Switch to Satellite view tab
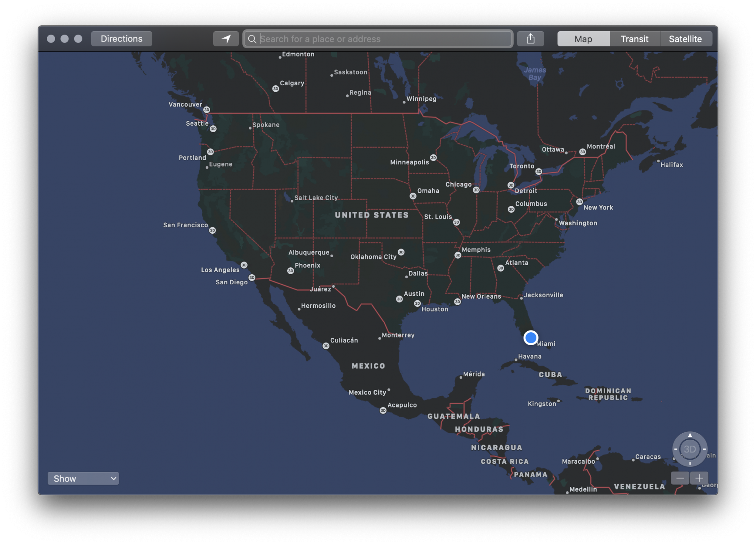 coord(686,39)
